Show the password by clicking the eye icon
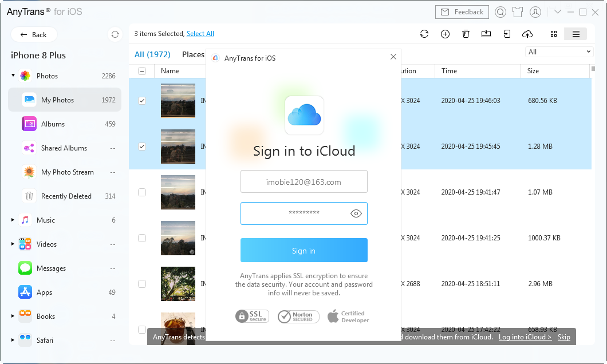The height and width of the screenshot is (364, 607). click(x=356, y=213)
